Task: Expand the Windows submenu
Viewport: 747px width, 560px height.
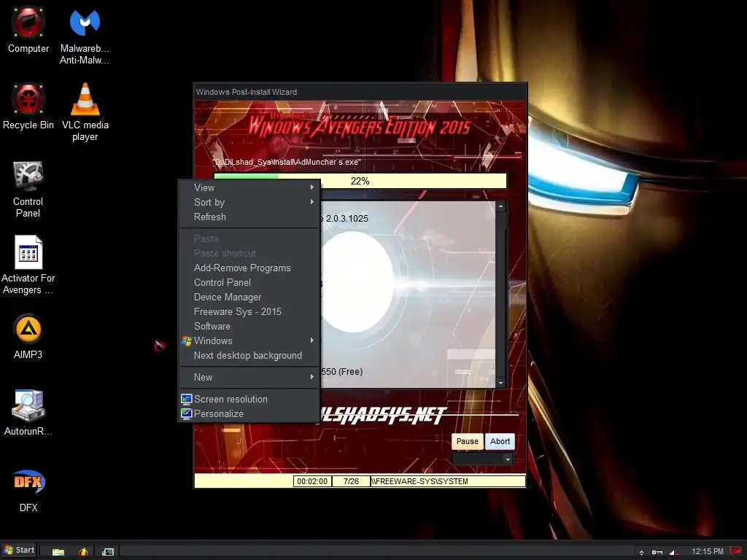Action: [249, 341]
